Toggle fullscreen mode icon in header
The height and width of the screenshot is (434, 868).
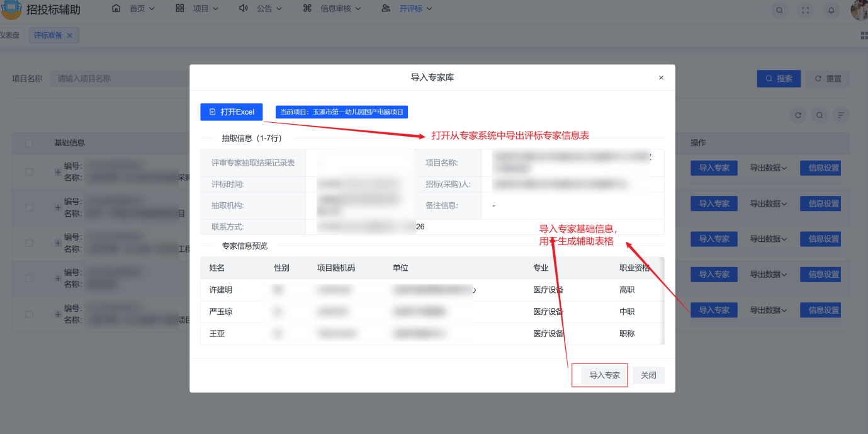coord(806,10)
